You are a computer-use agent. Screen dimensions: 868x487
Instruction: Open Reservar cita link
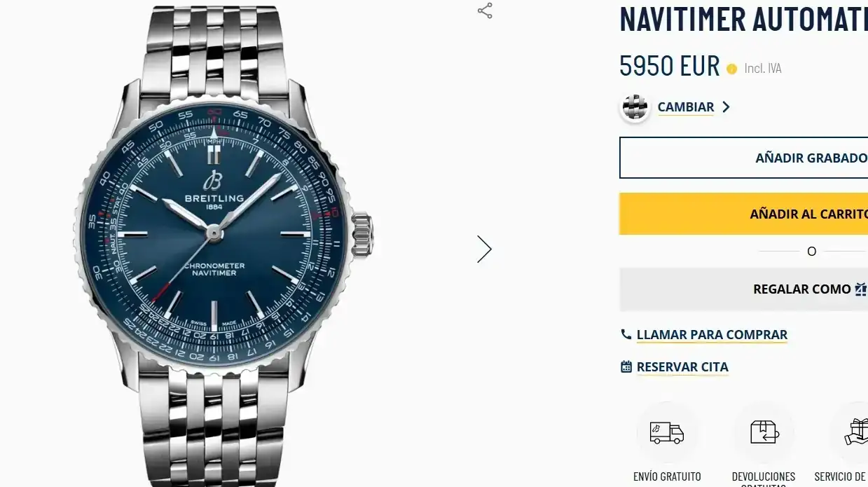682,367
